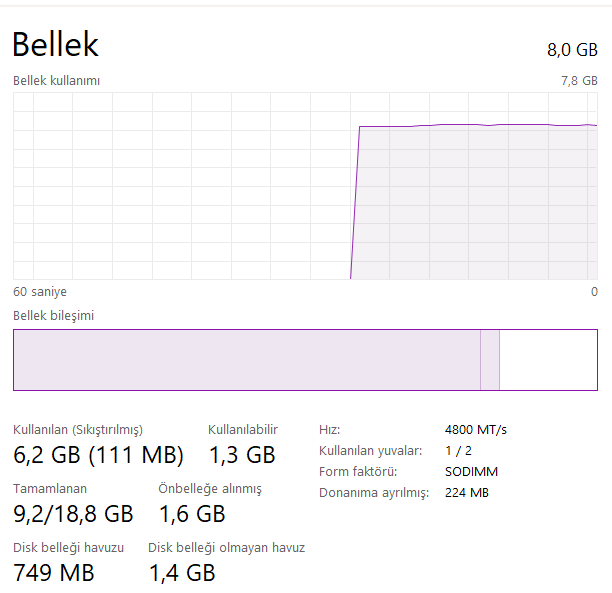This screenshot has height=593, width=612.
Task: Click the 7,8 GB graph maximum label
Action: point(579,80)
